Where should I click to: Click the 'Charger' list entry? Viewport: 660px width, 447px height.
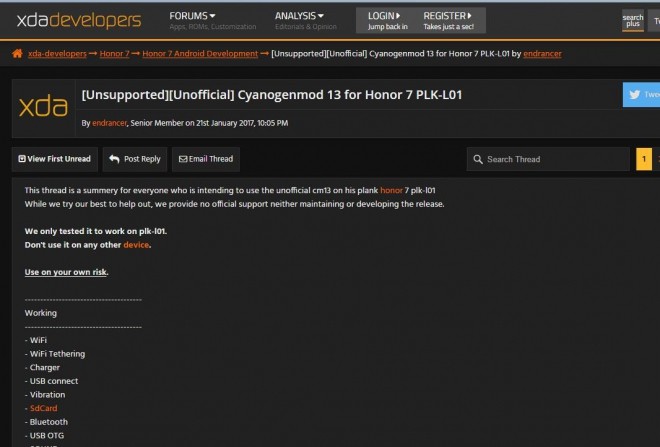[43, 367]
